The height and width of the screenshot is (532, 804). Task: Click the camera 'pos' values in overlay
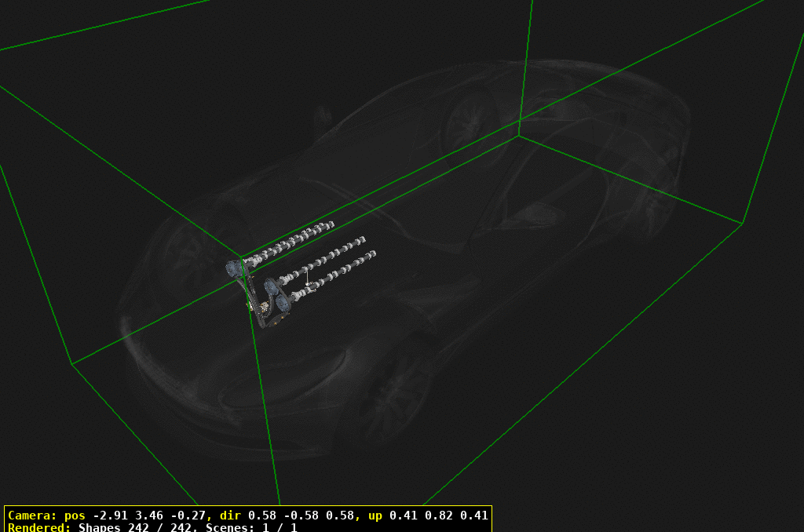coord(148,516)
